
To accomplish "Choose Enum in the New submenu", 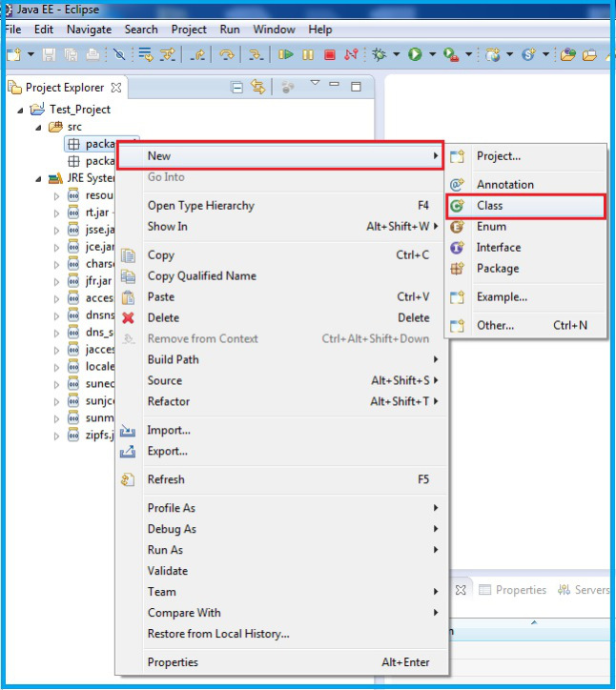I will pos(525,227).
